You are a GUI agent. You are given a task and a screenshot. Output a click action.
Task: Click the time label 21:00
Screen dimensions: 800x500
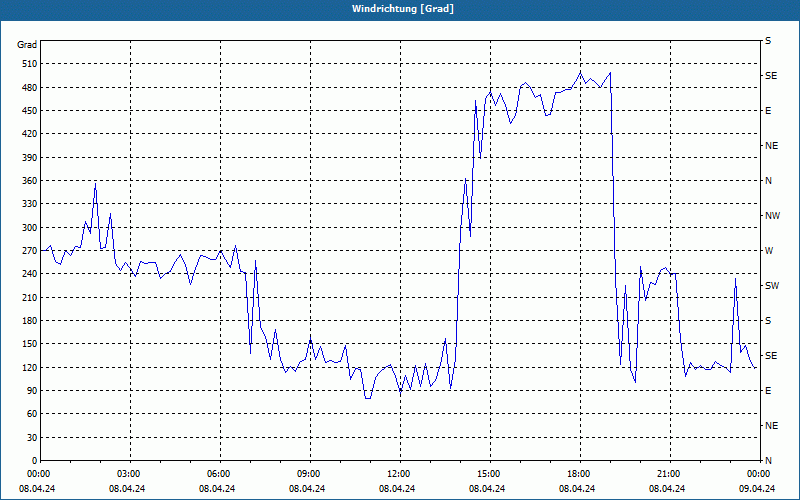(x=670, y=474)
